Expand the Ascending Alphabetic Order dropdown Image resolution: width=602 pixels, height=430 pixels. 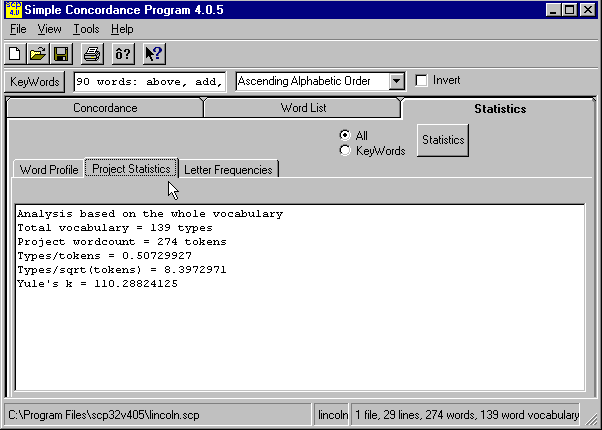[396, 81]
